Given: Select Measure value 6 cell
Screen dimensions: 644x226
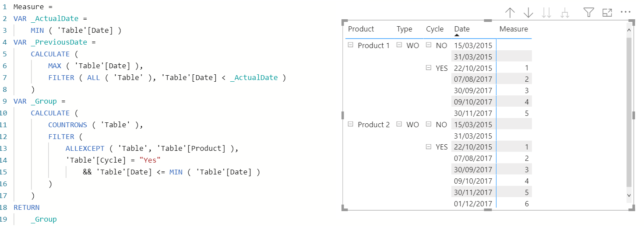Looking at the screenshot, I should (x=527, y=204).
